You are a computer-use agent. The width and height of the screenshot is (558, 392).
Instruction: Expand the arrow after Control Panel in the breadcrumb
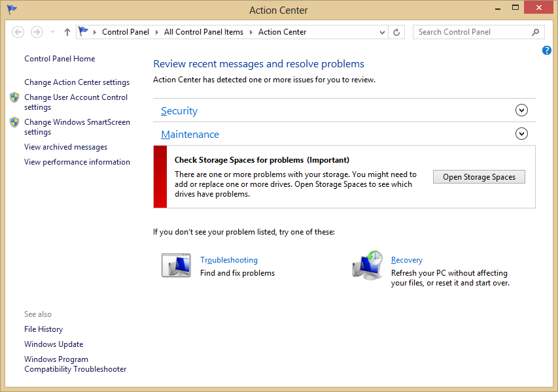click(x=156, y=32)
